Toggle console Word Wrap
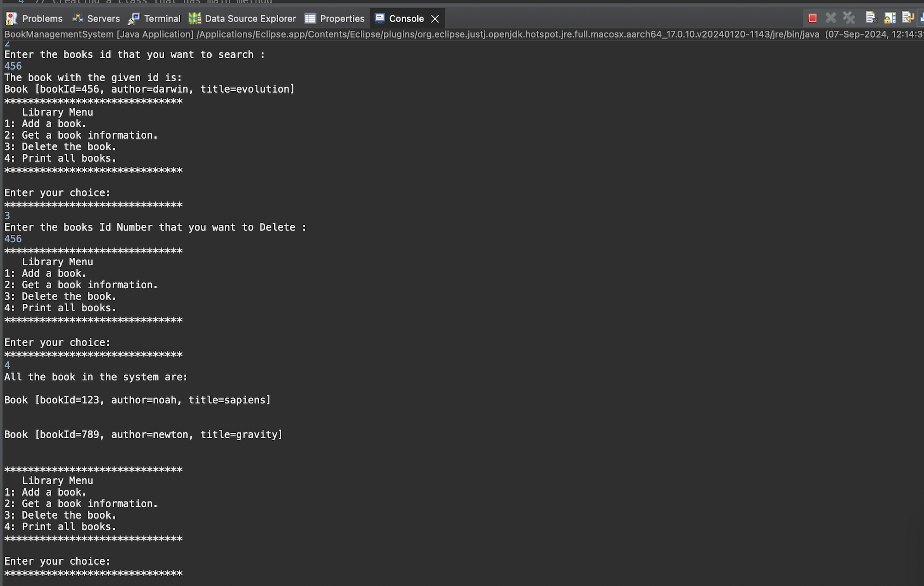924x586 pixels. click(x=908, y=18)
